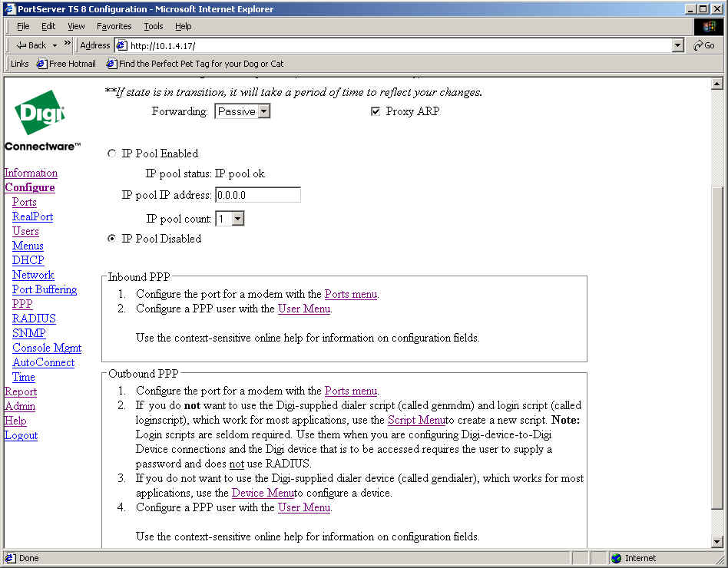Click the Free Hotmail link icon

point(41,64)
